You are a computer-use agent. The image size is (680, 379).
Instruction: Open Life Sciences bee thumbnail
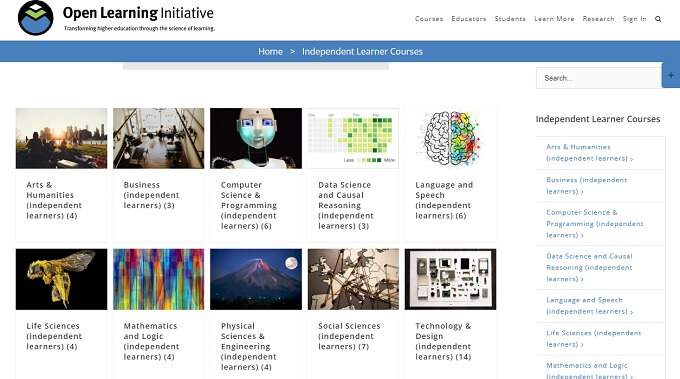(x=61, y=279)
